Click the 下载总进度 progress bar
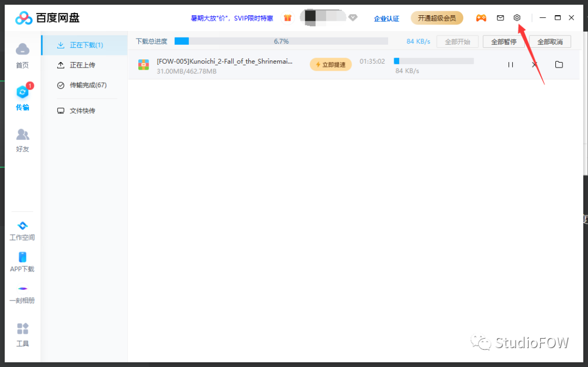The height and width of the screenshot is (367, 588). [281, 41]
